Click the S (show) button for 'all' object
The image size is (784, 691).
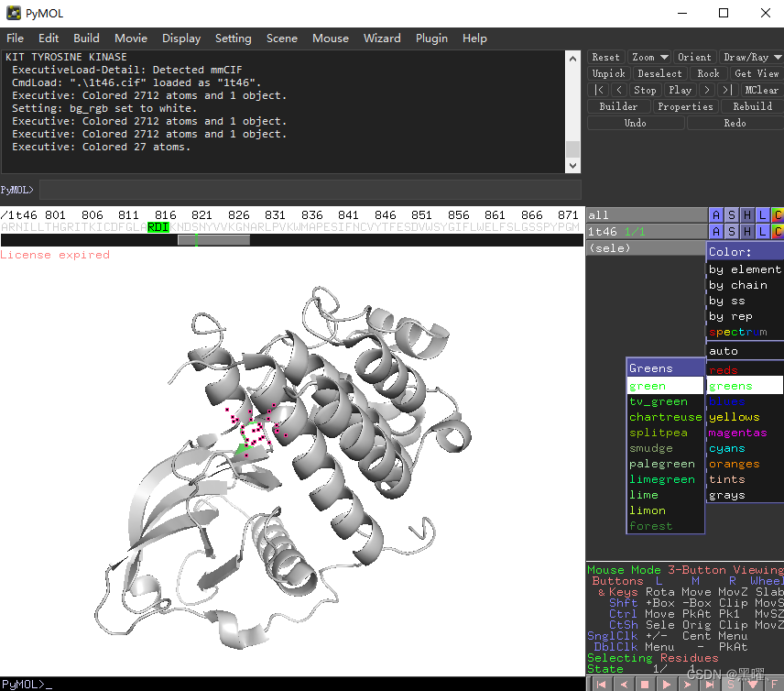coord(732,215)
